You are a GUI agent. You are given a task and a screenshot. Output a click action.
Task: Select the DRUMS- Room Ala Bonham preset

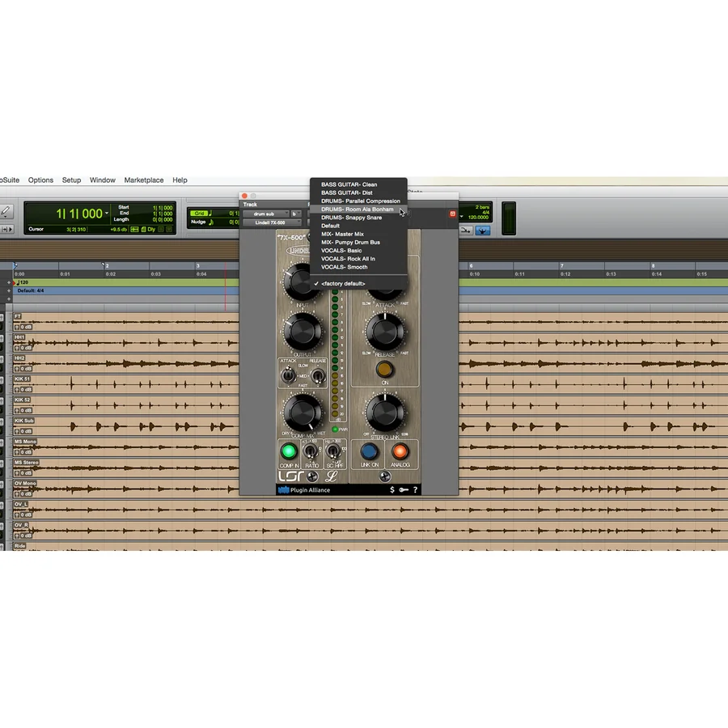[x=358, y=210]
